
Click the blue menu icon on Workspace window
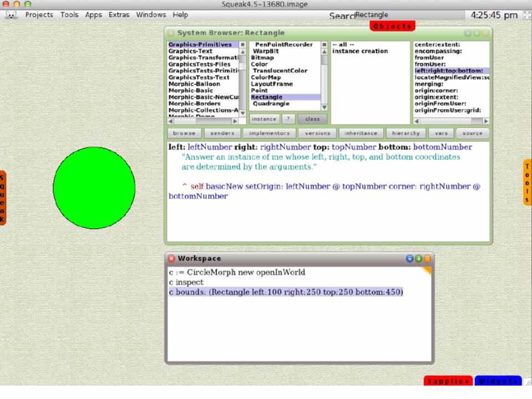pyautogui.click(x=410, y=258)
